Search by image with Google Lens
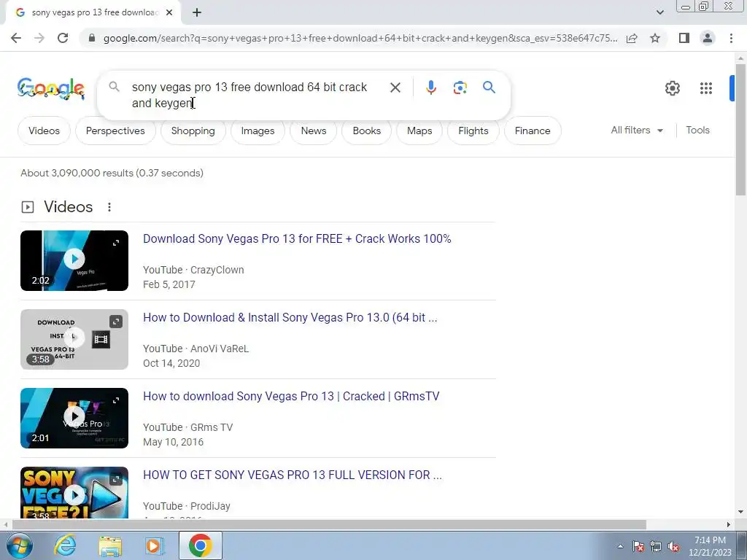The height and width of the screenshot is (560, 747). tap(460, 87)
